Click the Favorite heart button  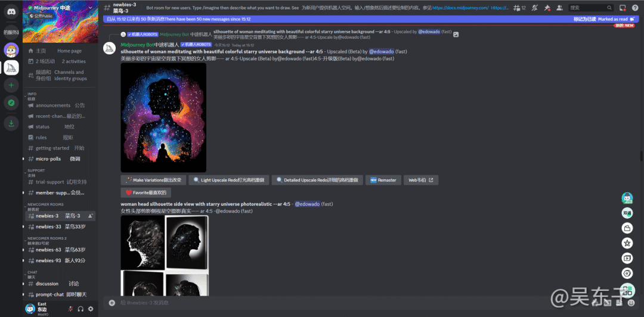[x=146, y=192]
